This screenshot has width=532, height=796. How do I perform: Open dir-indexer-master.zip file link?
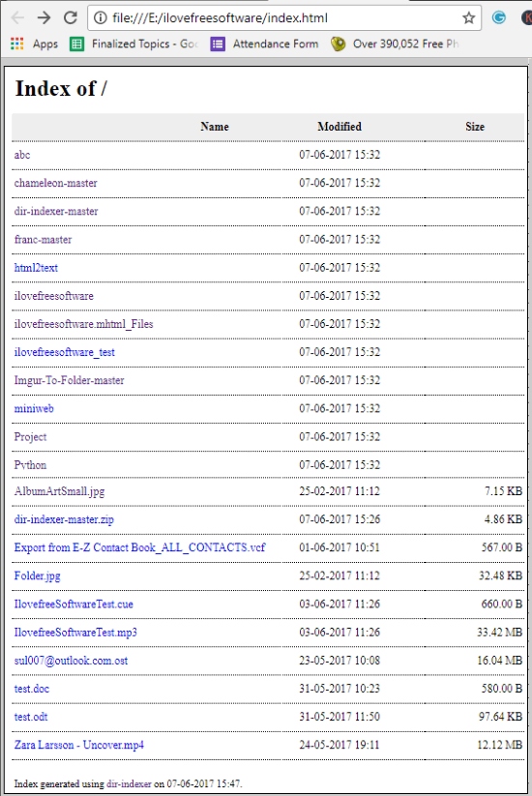coord(64,519)
